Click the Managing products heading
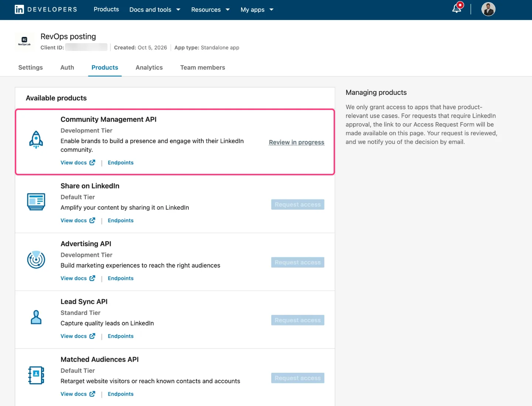The width and height of the screenshot is (532, 406). [x=376, y=93]
